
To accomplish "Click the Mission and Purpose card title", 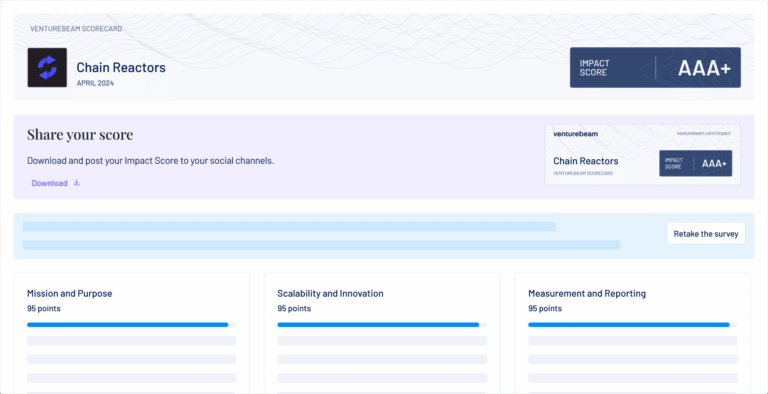I will (x=70, y=294).
